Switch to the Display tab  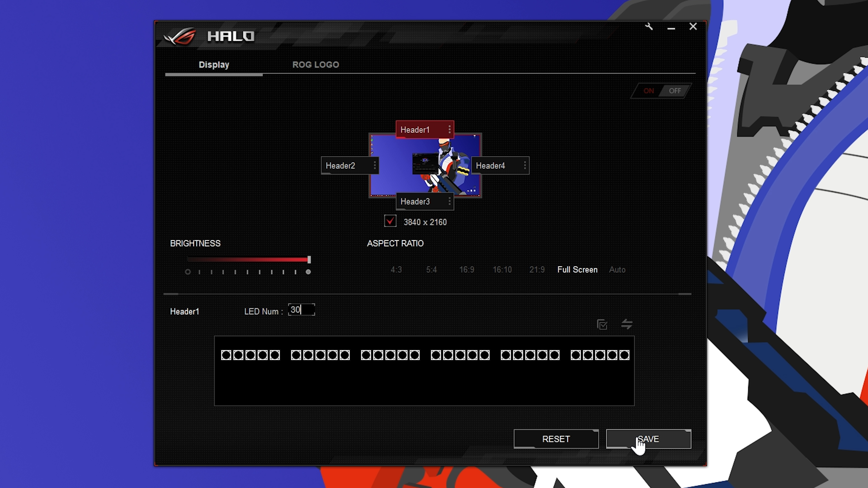(213, 64)
